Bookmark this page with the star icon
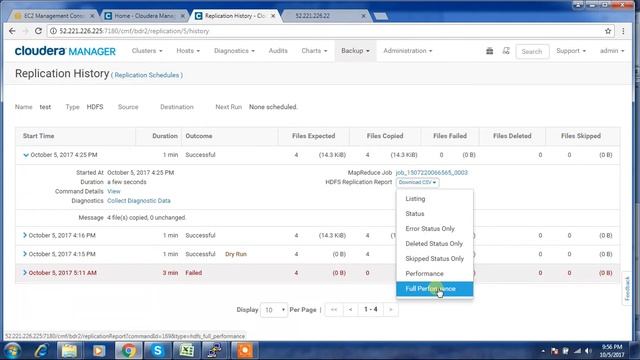Viewport: 640px width, 360px height. [608, 31]
